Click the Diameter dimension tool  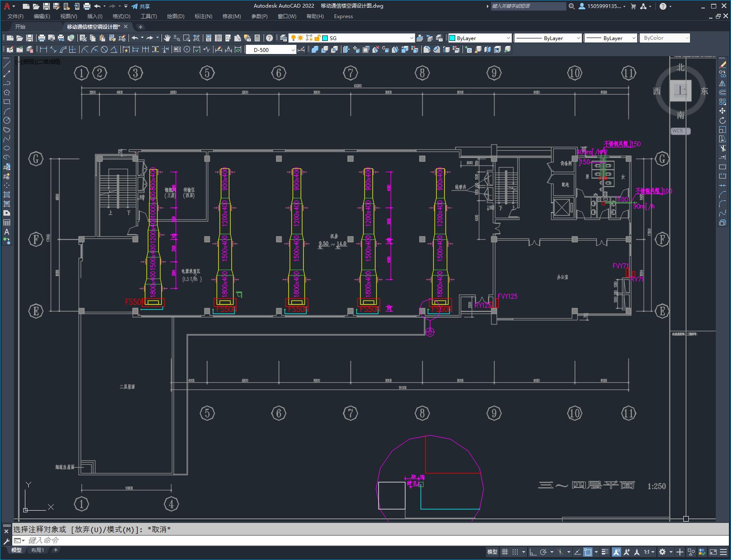pos(104,49)
